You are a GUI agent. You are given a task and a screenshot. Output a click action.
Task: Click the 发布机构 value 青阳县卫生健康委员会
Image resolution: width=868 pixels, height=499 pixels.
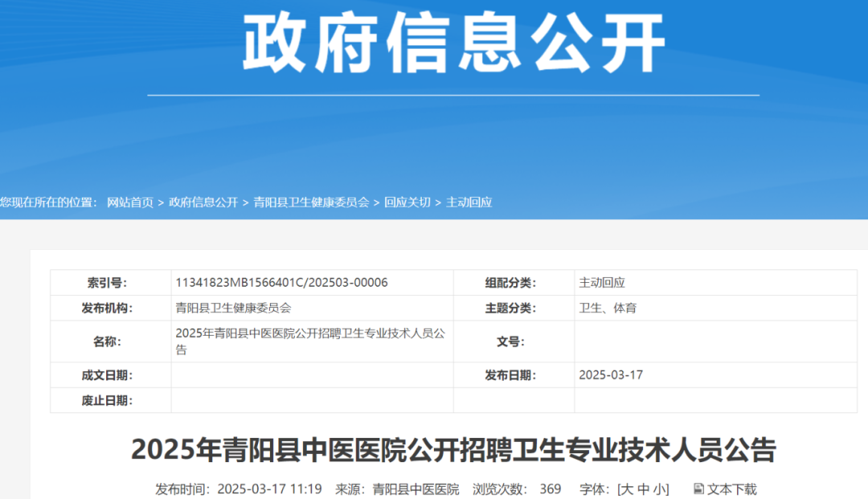233,308
